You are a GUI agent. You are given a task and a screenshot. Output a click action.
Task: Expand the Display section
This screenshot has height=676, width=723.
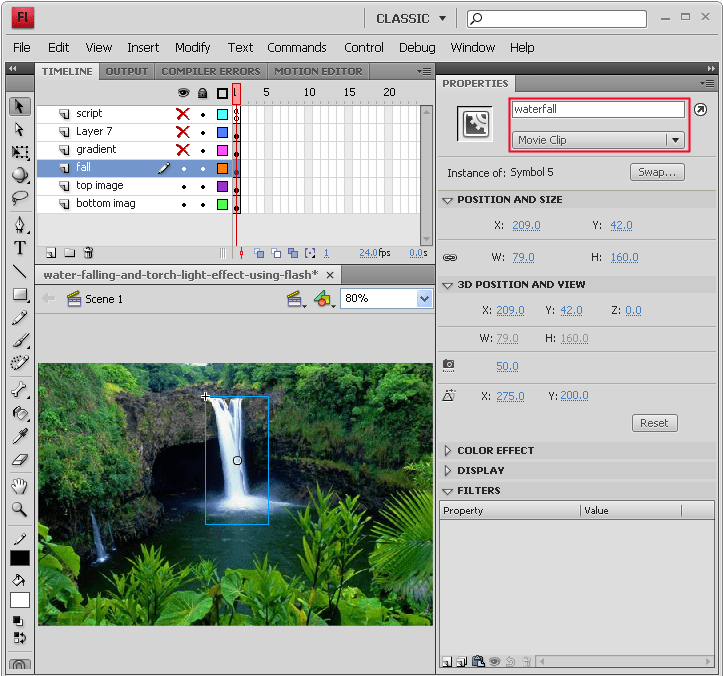click(447, 470)
